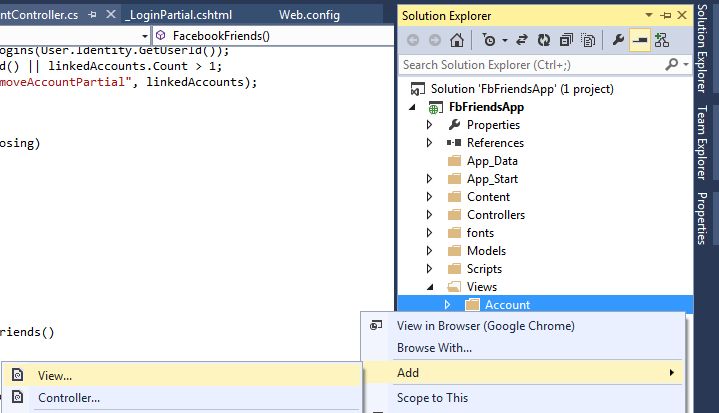Toggle the Solution Explorer auto-hide pin
719x413 pixels.
[x=665, y=16]
